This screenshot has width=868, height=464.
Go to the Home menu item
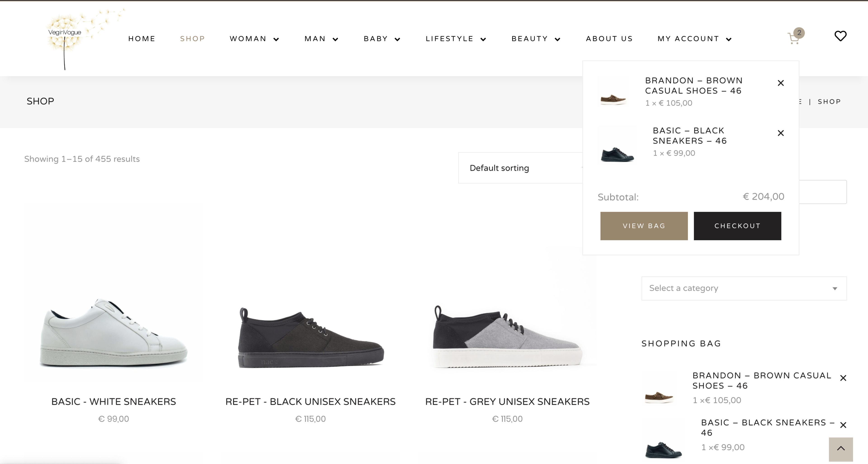point(142,39)
